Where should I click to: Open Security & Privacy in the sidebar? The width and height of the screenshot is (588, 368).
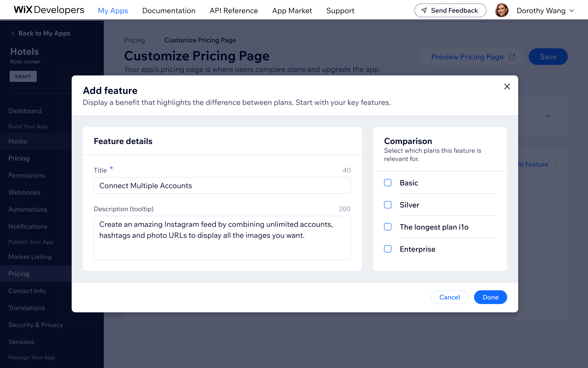point(36,325)
